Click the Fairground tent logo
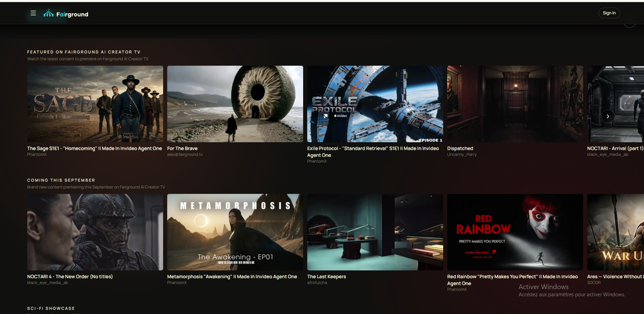Viewport: 644px width, 314px height. pos(48,13)
